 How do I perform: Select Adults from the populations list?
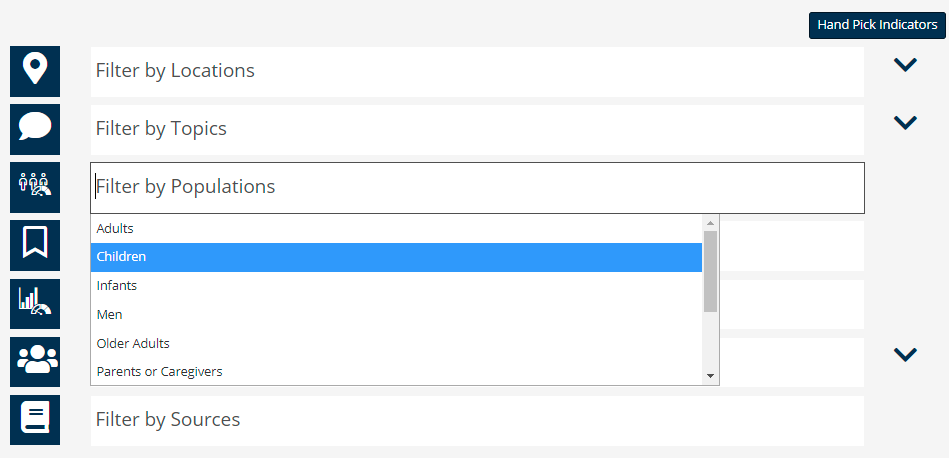(396, 229)
